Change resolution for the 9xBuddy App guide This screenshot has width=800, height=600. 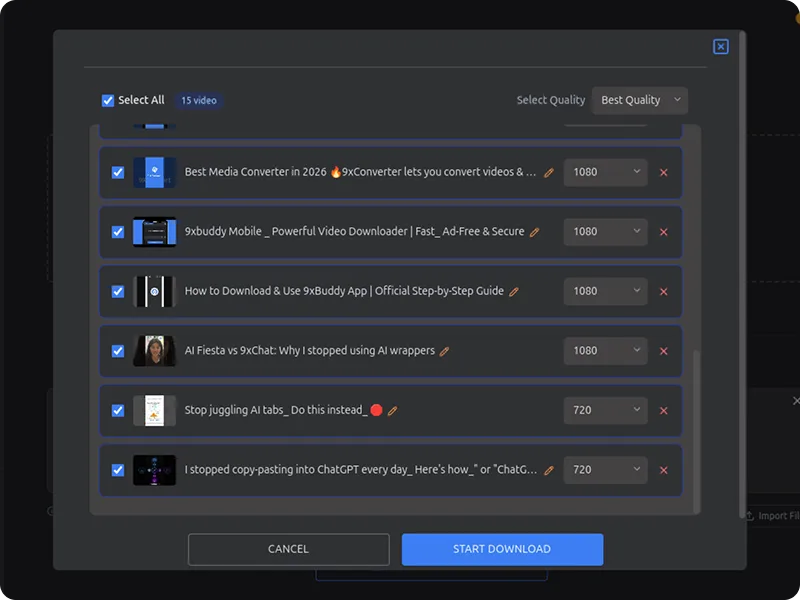[604, 291]
